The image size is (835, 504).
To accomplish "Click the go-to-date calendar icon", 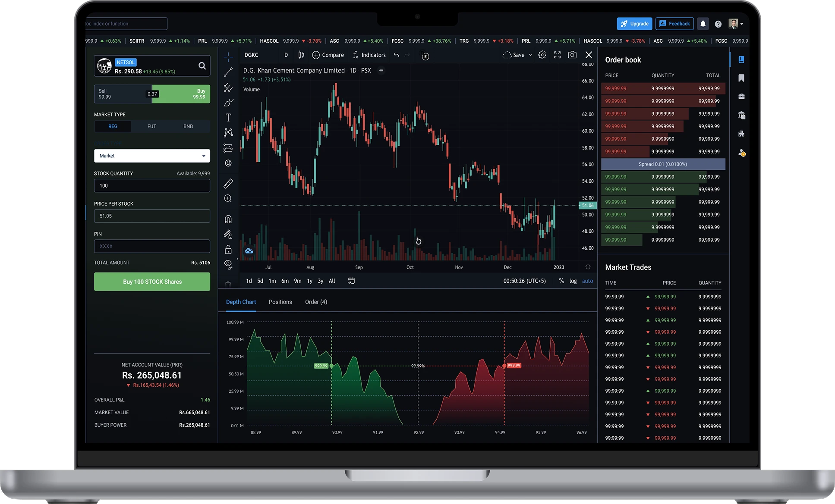I will (351, 281).
